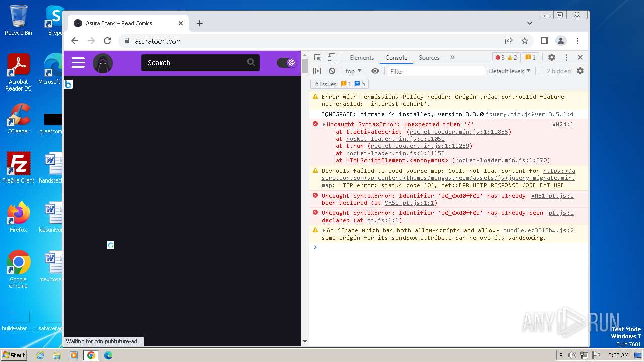Go back to previous page

[x=75, y=41]
